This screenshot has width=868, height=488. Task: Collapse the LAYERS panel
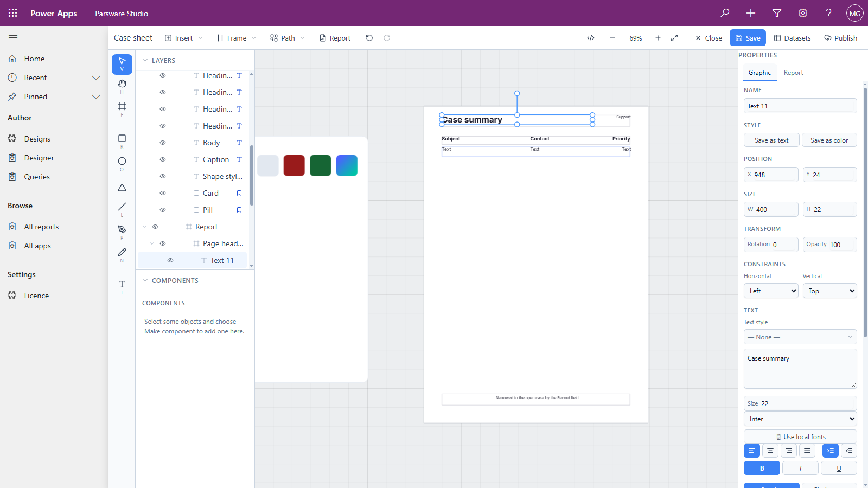click(x=145, y=60)
